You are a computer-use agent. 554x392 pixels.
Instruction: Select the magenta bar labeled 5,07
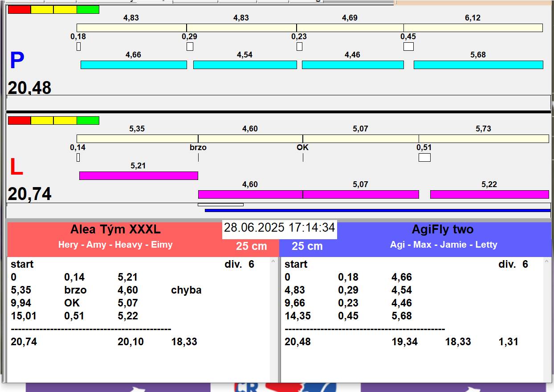361,194
